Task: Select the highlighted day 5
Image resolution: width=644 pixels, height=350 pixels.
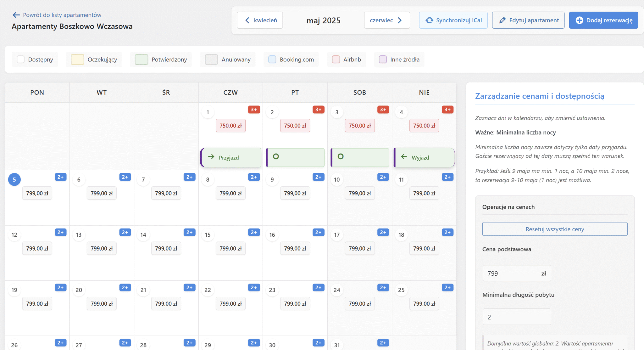Action: [14, 179]
